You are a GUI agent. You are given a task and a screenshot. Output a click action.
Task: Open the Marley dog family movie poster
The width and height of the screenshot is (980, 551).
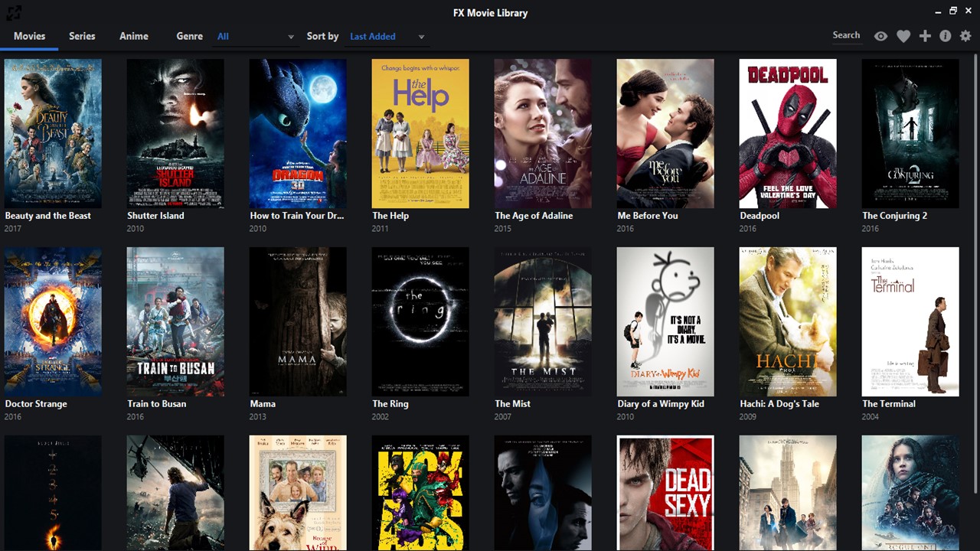pyautogui.click(x=298, y=493)
